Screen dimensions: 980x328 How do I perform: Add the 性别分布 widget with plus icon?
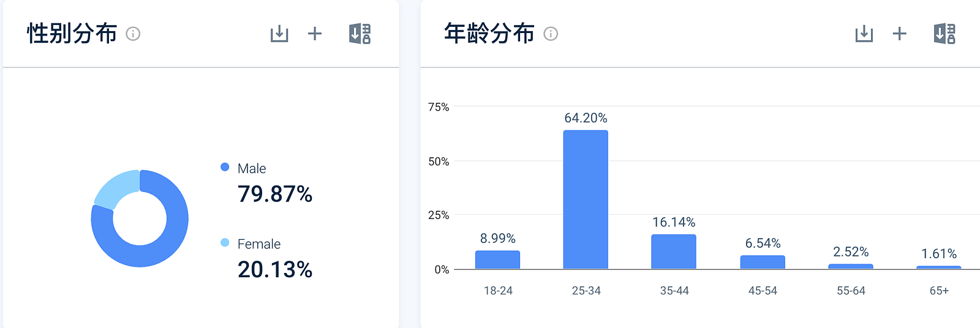coord(315,34)
